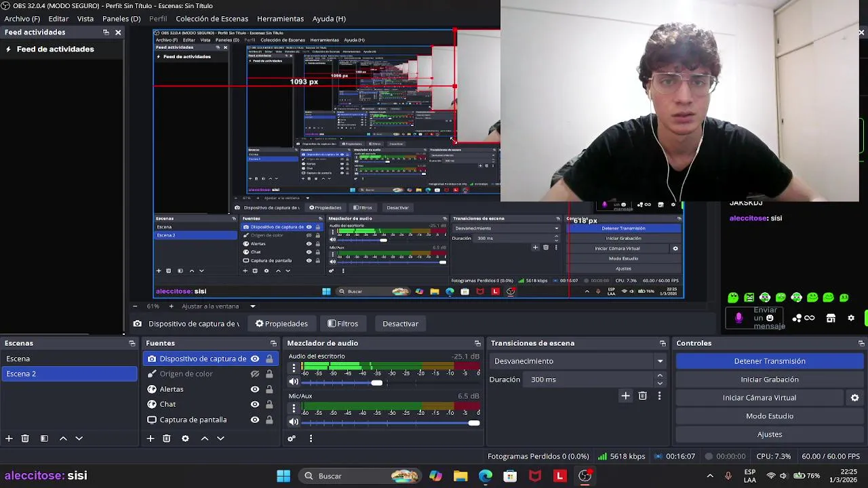Viewport: 868px width, 488px height.
Task: Pop out Transiciones de escena dock
Action: (x=663, y=344)
